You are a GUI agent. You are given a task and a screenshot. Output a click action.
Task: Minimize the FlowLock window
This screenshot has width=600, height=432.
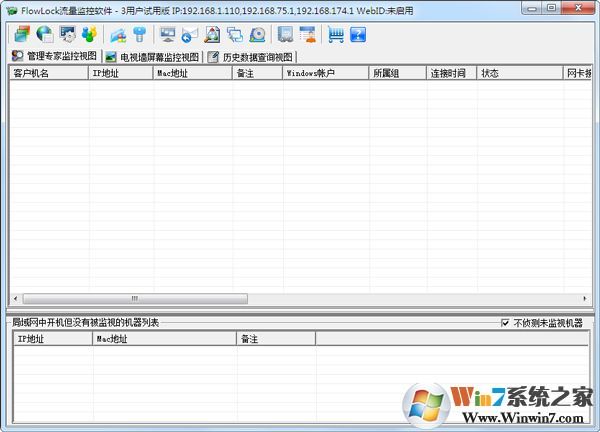(x=532, y=8)
